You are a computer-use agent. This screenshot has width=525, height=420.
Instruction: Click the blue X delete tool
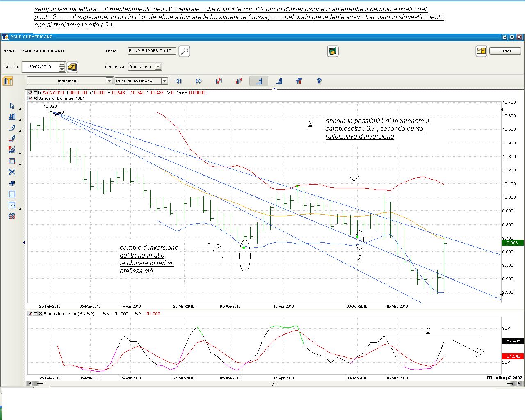12,172
